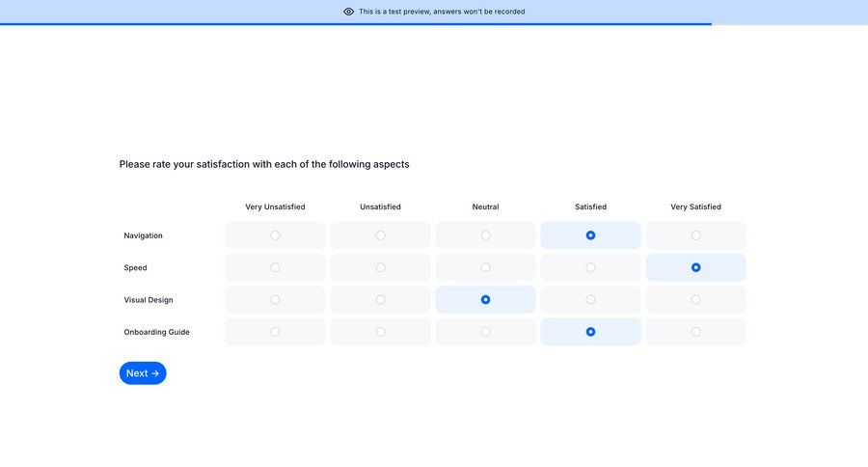868x467 pixels.
Task: Mark Onboarding Guide as Neutral
Action: click(x=485, y=332)
